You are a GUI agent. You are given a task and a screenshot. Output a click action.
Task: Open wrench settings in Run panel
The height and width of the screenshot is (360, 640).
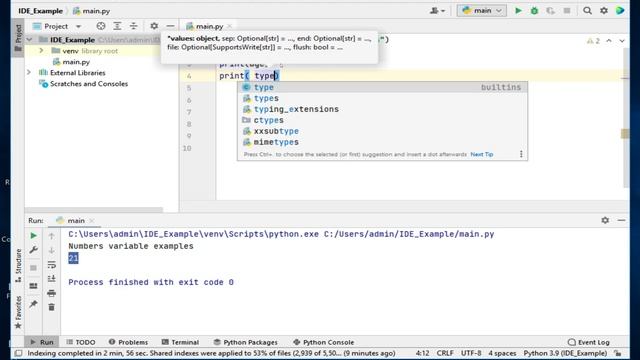tap(33, 250)
